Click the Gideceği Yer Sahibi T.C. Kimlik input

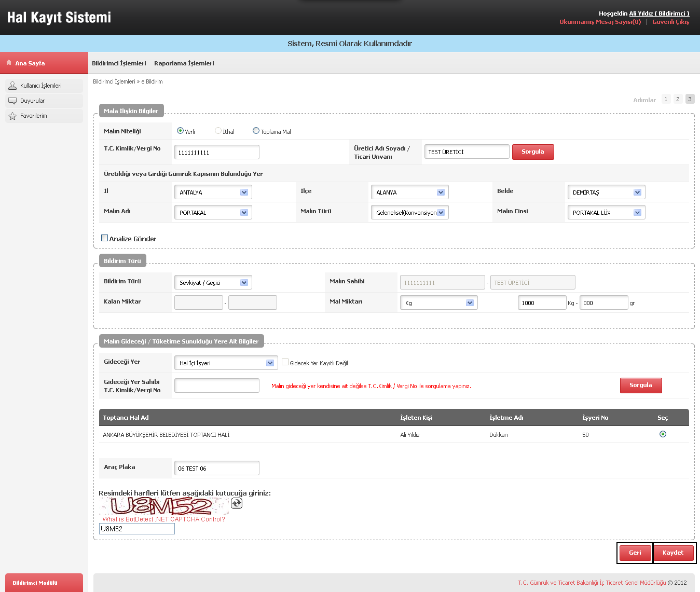point(217,386)
